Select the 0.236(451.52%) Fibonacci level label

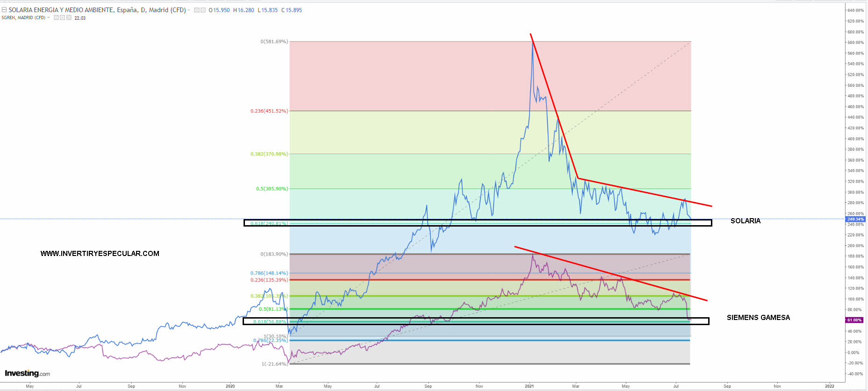pos(269,111)
